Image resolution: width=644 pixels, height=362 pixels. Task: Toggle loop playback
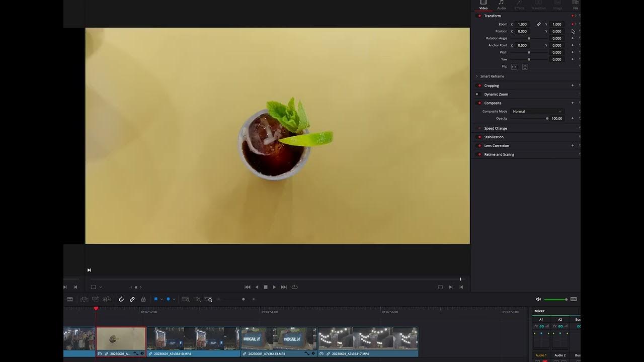[x=295, y=287]
